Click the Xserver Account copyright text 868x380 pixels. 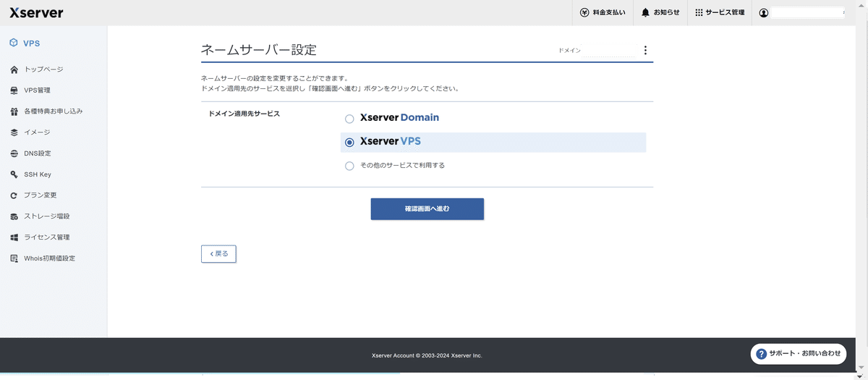[427, 355]
